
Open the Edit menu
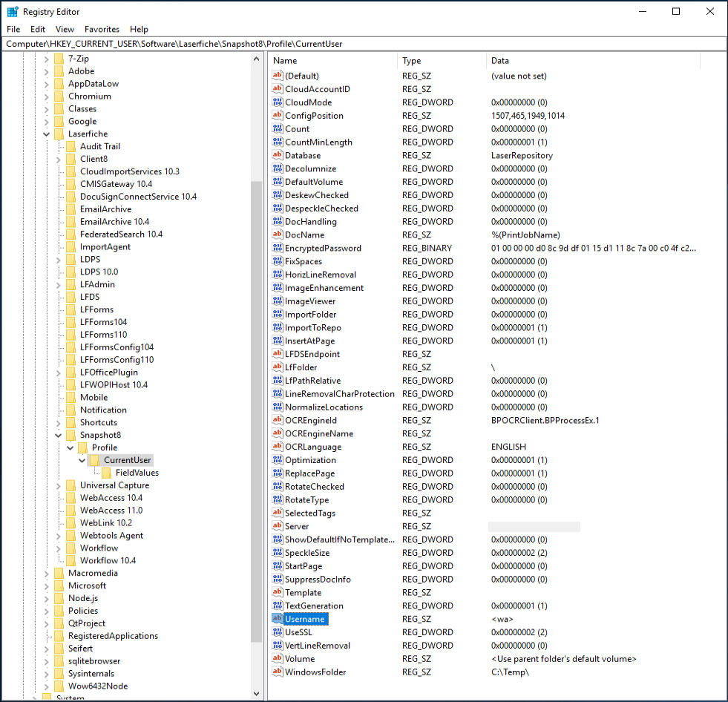click(38, 29)
